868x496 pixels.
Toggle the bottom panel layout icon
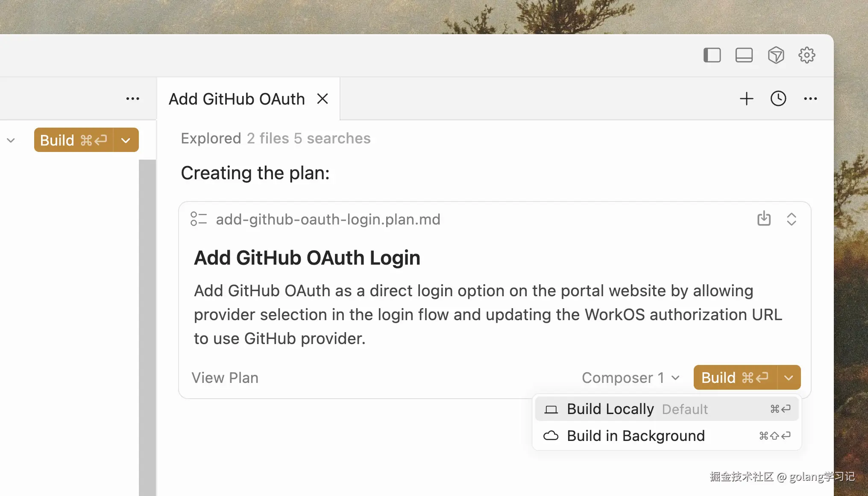(x=744, y=55)
